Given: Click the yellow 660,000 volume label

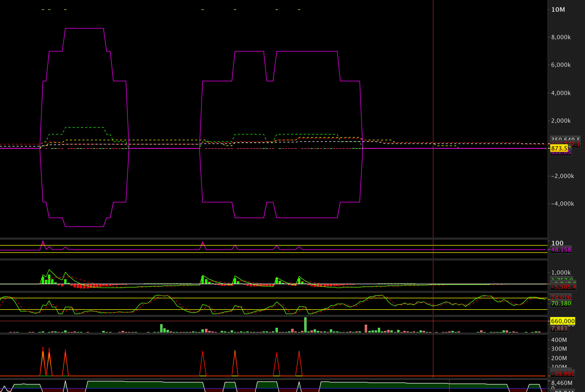Looking at the screenshot, I should [563, 321].
